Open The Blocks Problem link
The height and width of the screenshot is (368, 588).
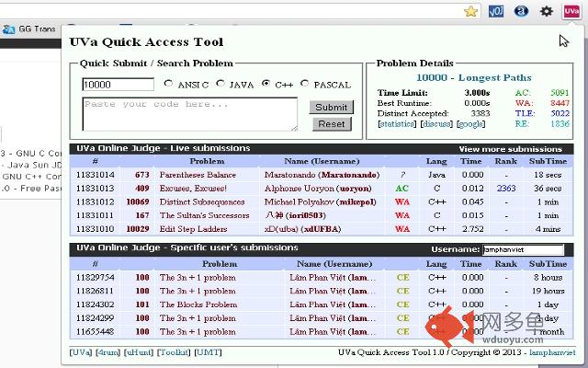[198, 305]
